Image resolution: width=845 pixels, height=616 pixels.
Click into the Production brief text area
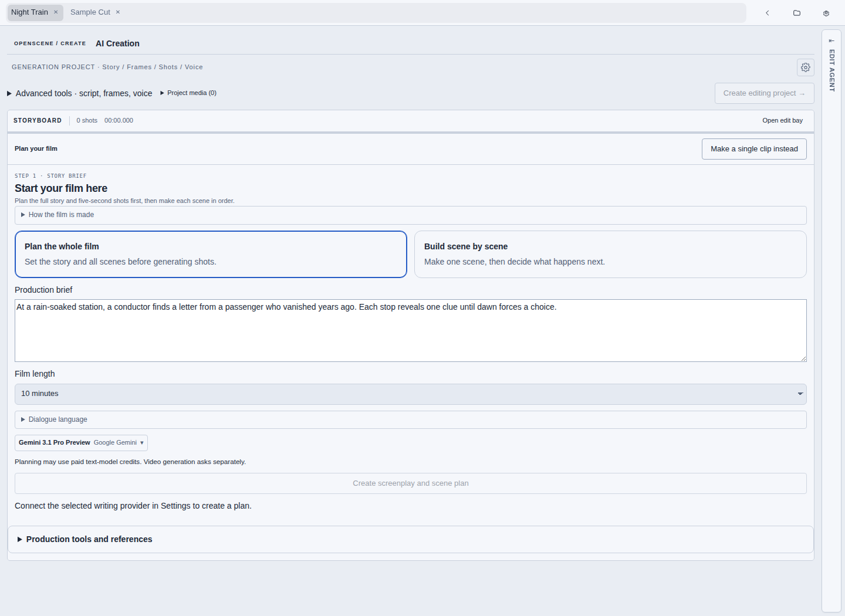pos(411,330)
